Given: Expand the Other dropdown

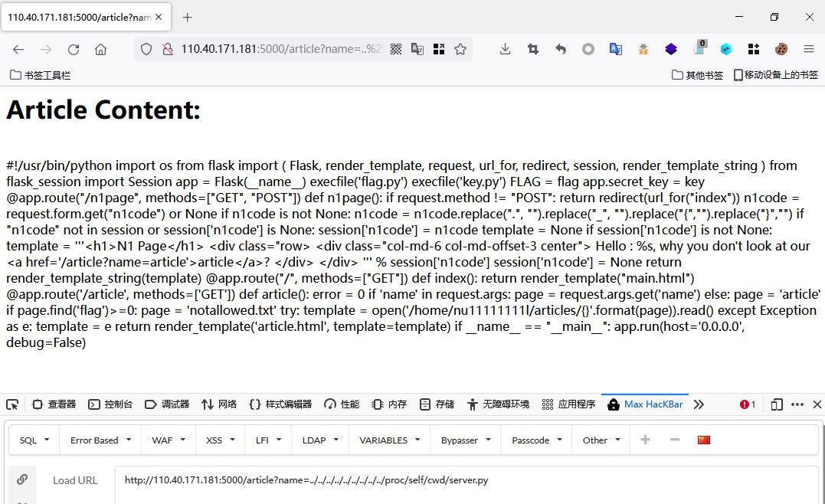Looking at the screenshot, I should (x=601, y=440).
